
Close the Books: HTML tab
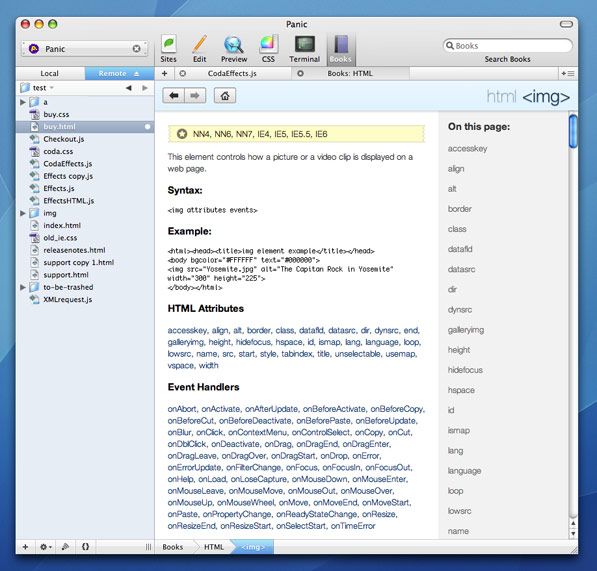(x=300, y=73)
